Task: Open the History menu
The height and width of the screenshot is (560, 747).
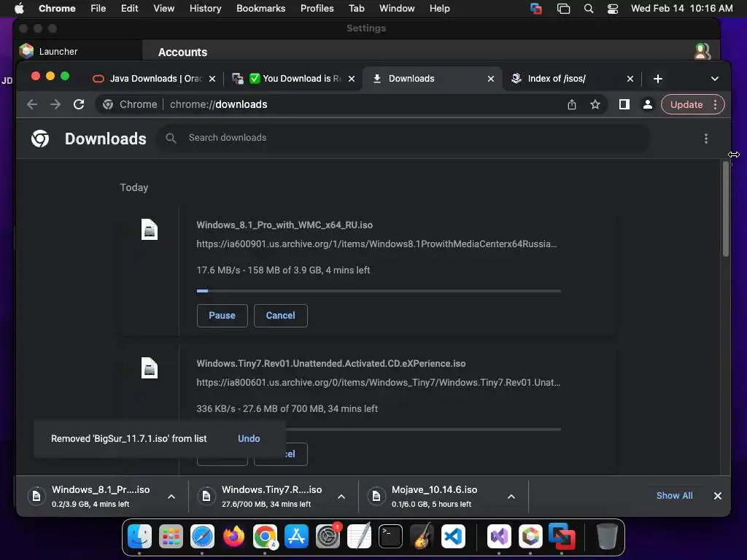Action: coord(205,9)
